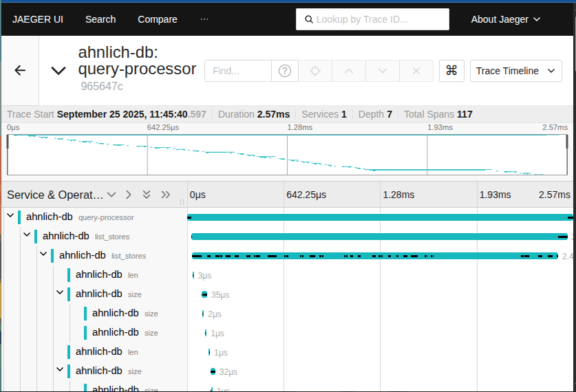Go to the Search page
Viewport: 576px width, 392px height.
(x=100, y=19)
